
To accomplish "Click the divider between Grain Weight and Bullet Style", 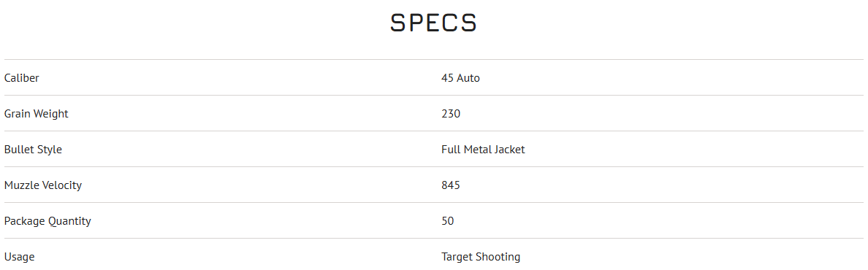I will coord(433,131).
